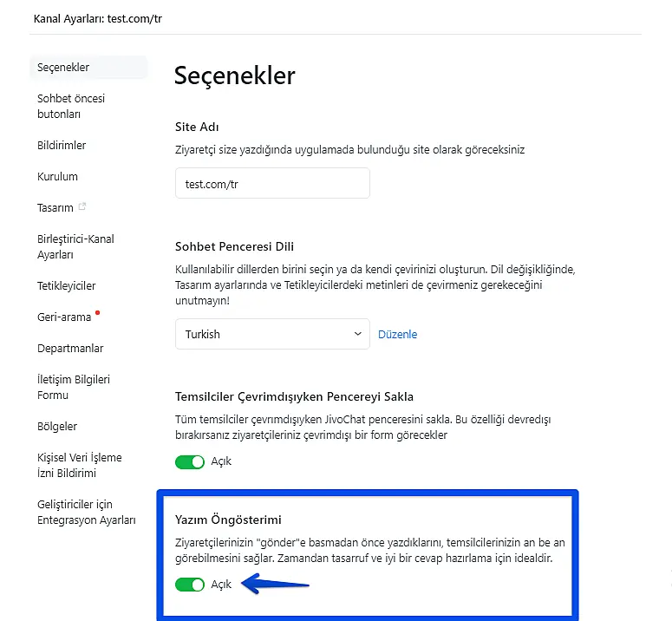Go to Sohbet öncesi butonları settings
The width and height of the screenshot is (672, 621).
tap(70, 106)
